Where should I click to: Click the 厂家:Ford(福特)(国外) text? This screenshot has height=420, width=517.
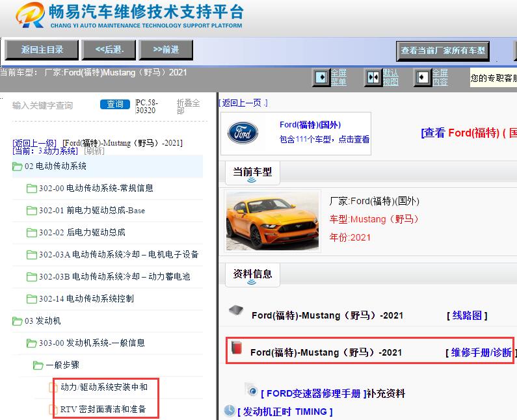coord(374,201)
